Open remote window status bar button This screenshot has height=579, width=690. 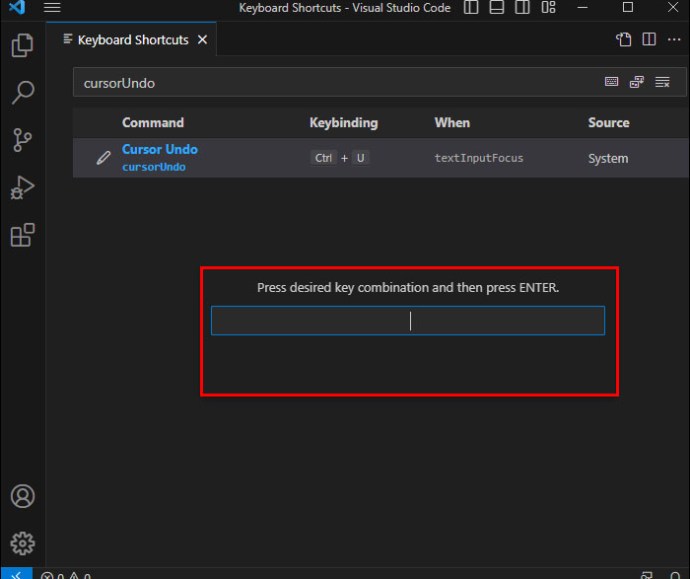coord(16,574)
